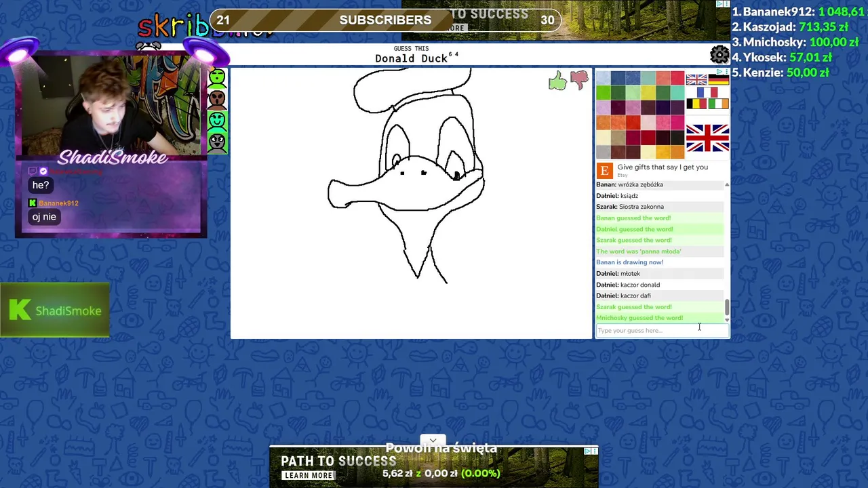The height and width of the screenshot is (488, 868).
Task: Click the ShadiSmoke webcam name label
Action: pyautogui.click(x=112, y=158)
